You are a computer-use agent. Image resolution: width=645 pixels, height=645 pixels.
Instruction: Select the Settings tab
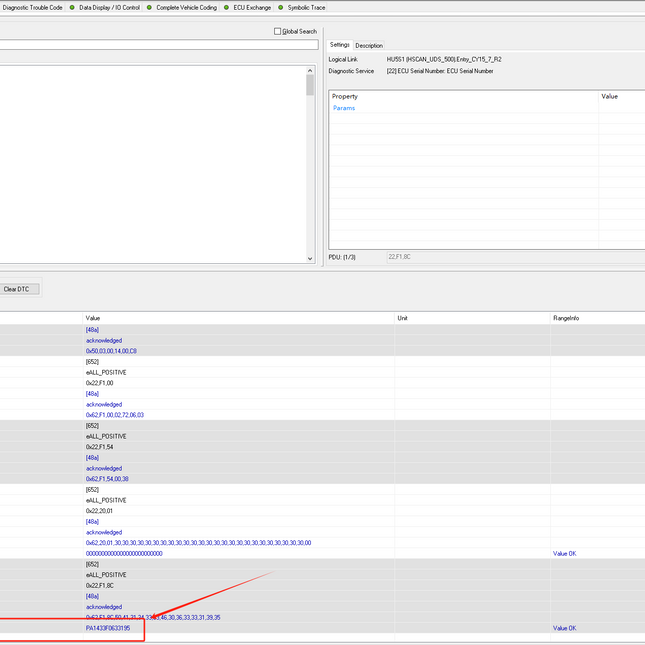pos(340,45)
